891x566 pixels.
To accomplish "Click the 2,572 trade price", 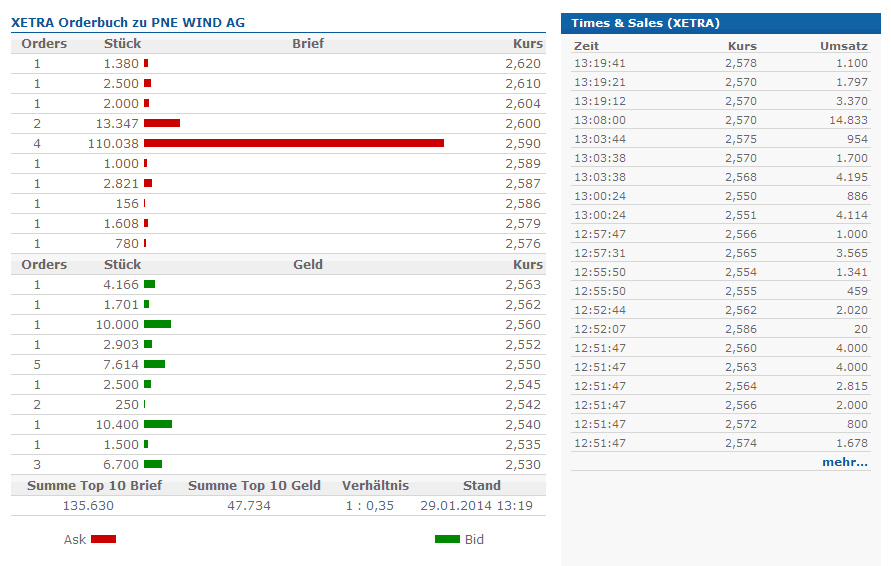I will [741, 424].
